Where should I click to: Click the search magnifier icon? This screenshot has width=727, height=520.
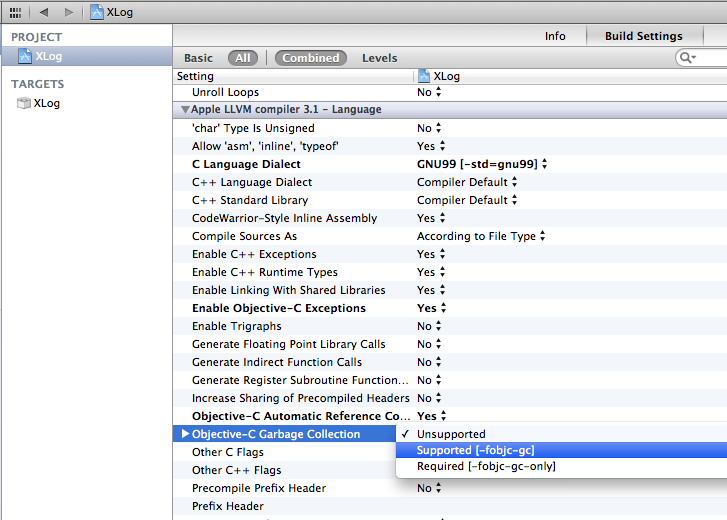coord(687,58)
